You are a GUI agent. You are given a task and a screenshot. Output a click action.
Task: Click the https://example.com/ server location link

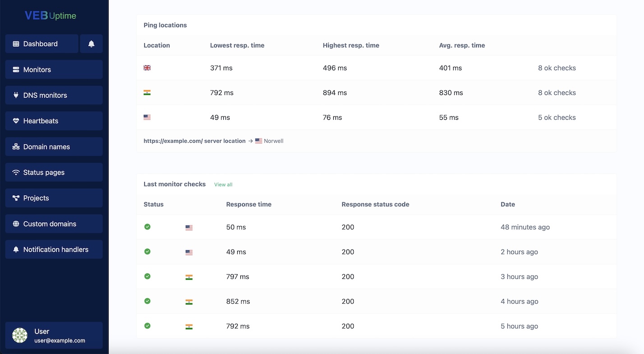(194, 141)
